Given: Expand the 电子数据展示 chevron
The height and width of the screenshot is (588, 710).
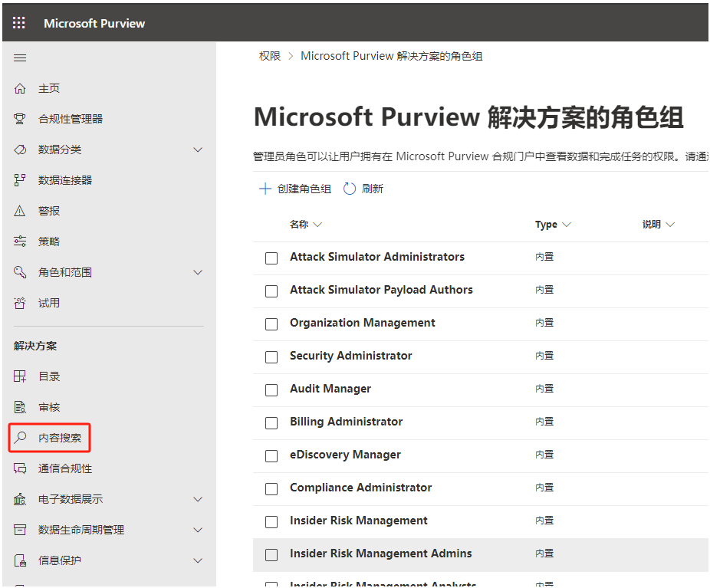Looking at the screenshot, I should click(198, 499).
